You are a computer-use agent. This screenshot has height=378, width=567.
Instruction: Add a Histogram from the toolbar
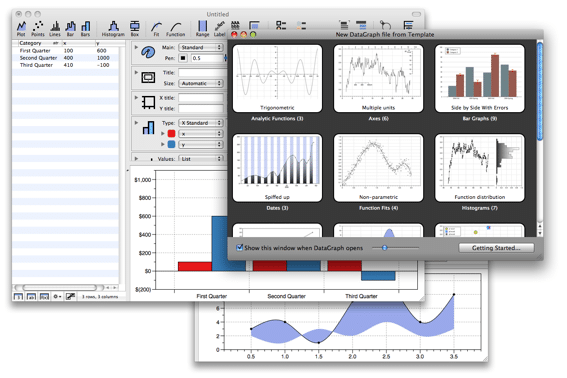click(113, 29)
